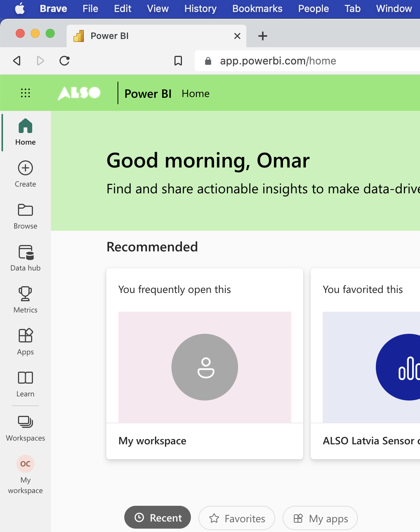Open the Data hub in sidebar

click(x=25, y=252)
